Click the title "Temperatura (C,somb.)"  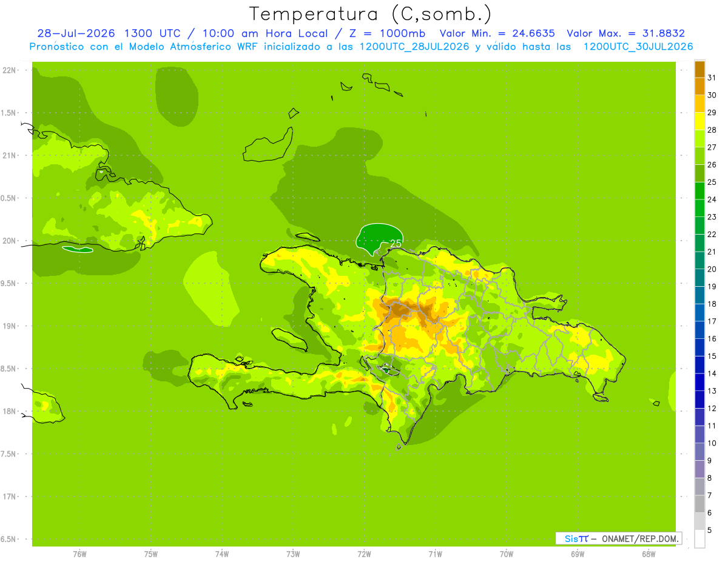point(370,14)
